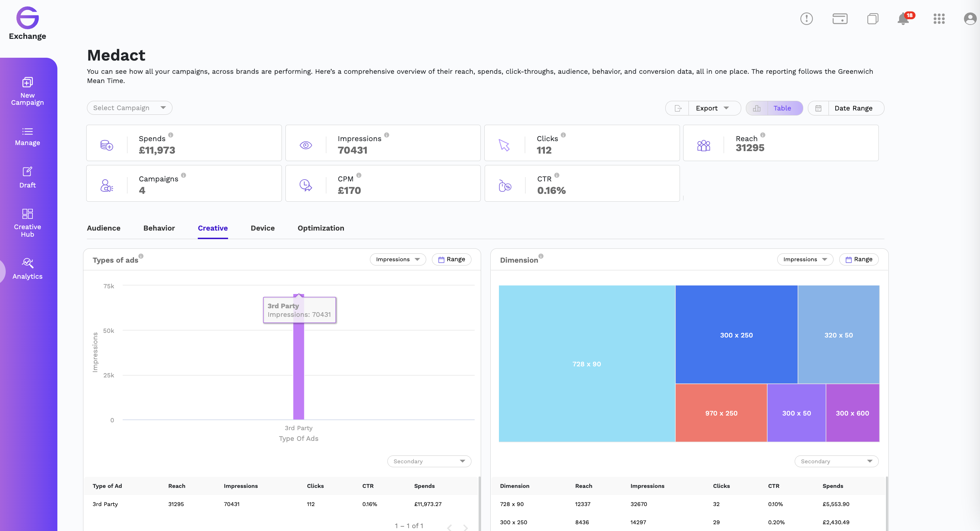Switch to the Behavior tab

tap(159, 228)
